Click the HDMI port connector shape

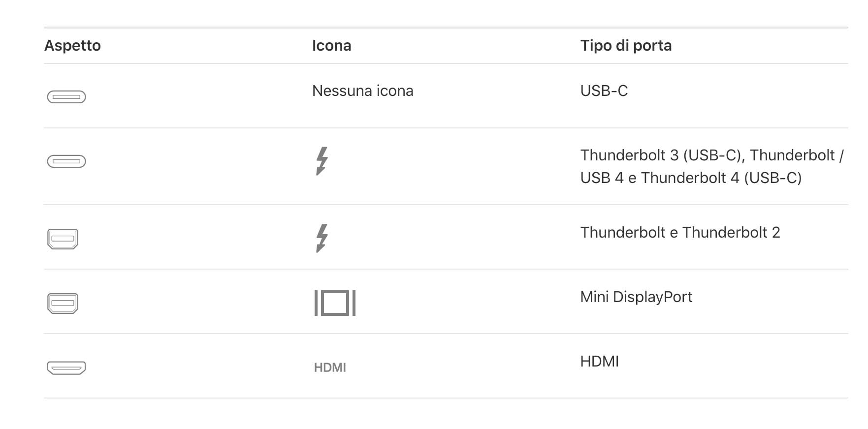[x=66, y=368]
